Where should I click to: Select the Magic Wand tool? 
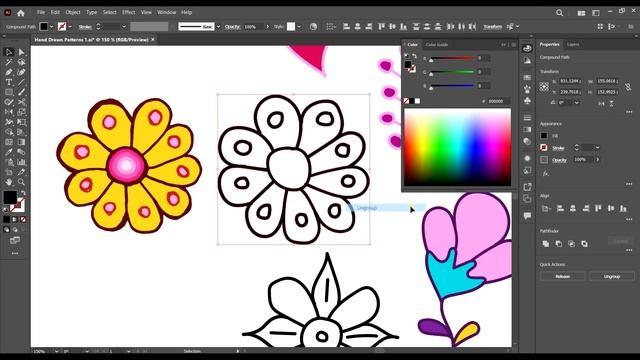coord(9,62)
